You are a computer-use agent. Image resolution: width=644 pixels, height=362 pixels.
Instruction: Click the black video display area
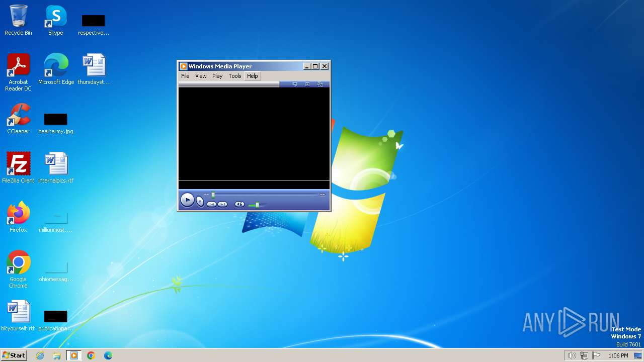254,134
